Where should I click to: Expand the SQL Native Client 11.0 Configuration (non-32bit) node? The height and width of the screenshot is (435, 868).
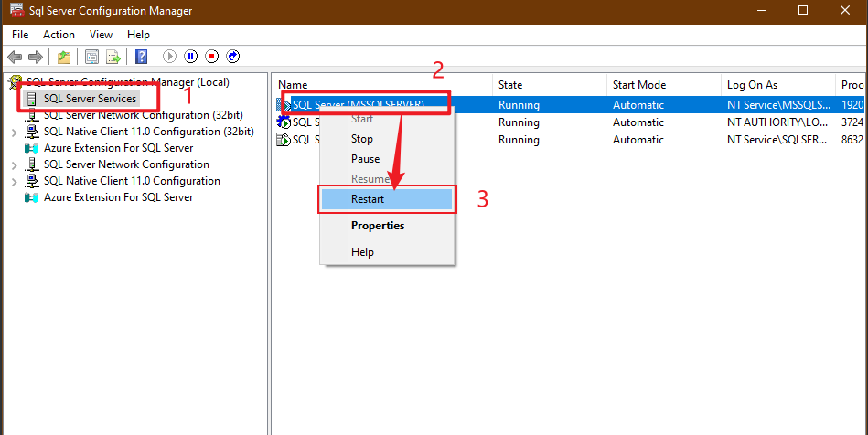(x=15, y=182)
